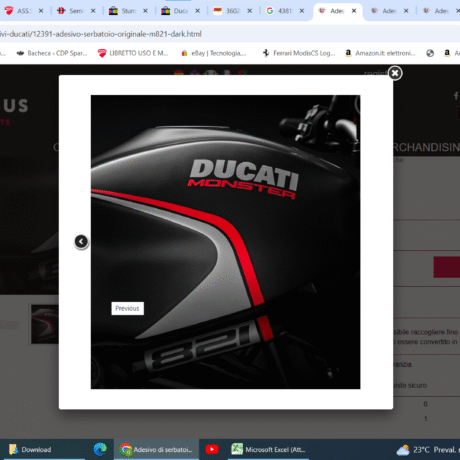Open Ferrari ModisCS Log bookmark
Screen dimensions: 460x460
[299, 53]
